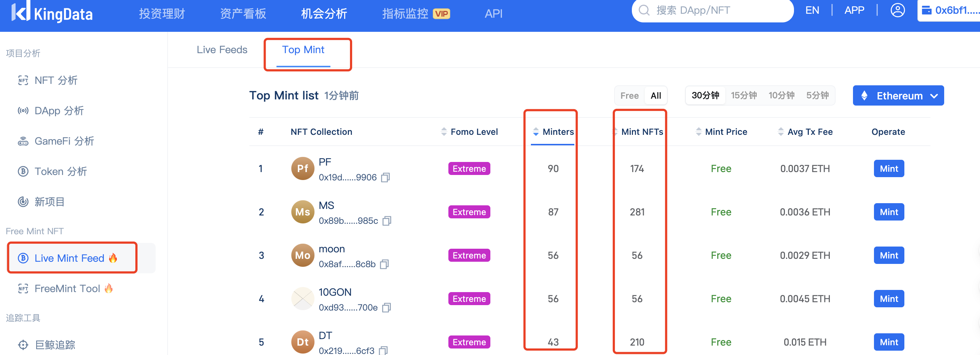Click the 巨鲸追踪 crosshair icon
Image resolution: width=980 pixels, height=355 pixels.
pos(23,345)
